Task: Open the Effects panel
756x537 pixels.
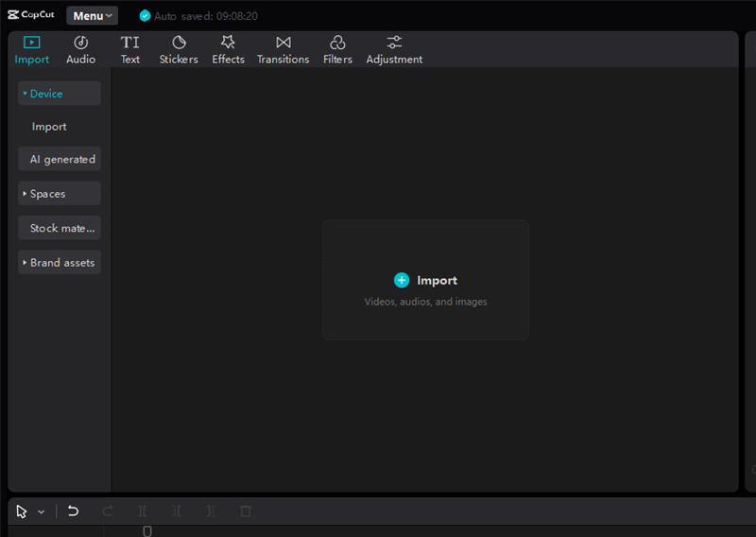Action: point(228,49)
